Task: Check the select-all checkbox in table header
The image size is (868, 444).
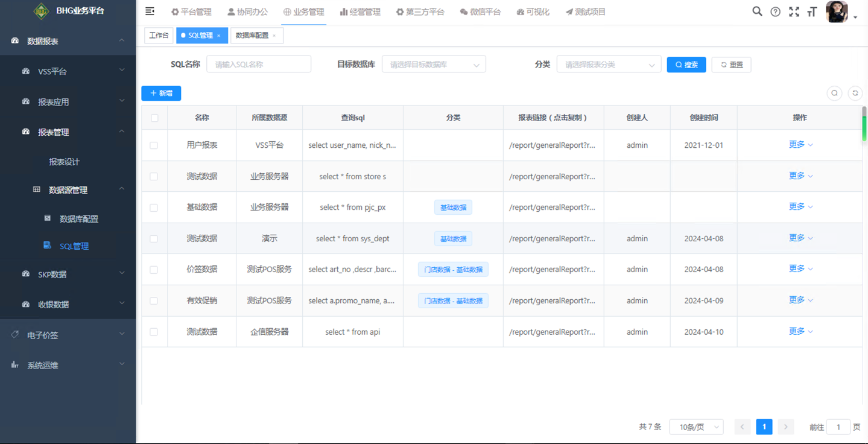Action: point(154,118)
